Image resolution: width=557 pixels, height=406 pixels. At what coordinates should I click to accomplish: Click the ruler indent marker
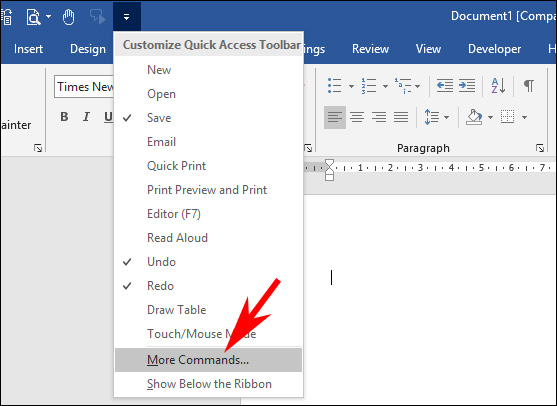tap(329, 170)
